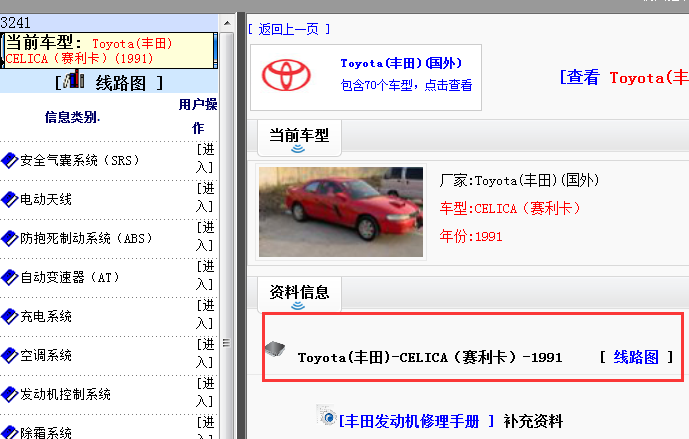
Task: Open 进入 link for 安全气囊系统（SRS）
Action: (205, 158)
